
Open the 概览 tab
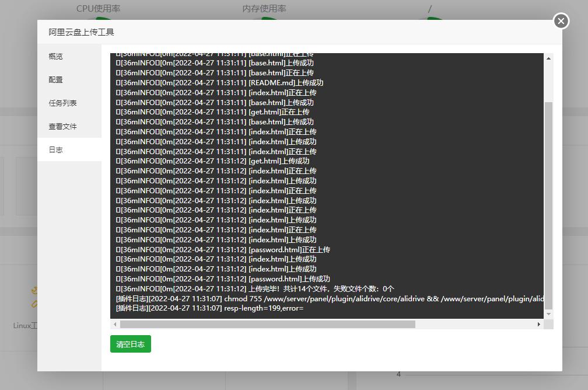click(x=69, y=56)
